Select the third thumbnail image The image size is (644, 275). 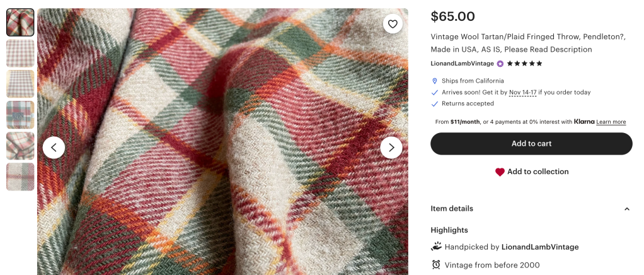coord(20,84)
